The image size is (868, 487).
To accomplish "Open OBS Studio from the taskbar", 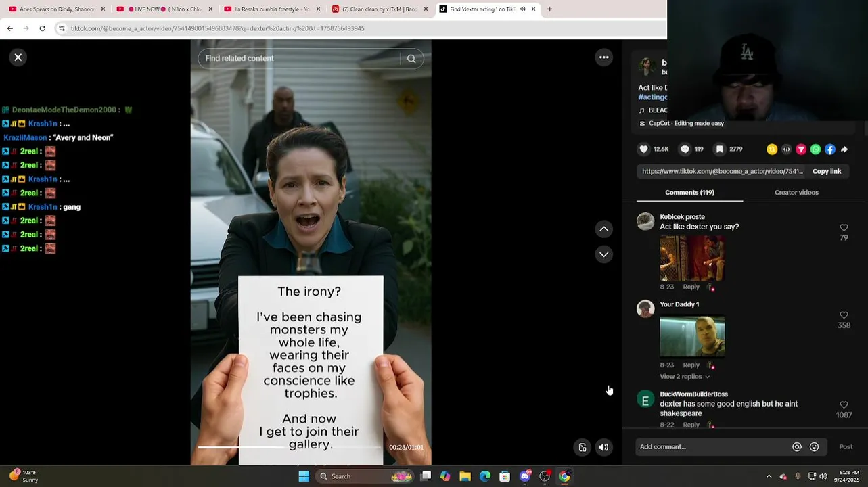I will pos(545,476).
